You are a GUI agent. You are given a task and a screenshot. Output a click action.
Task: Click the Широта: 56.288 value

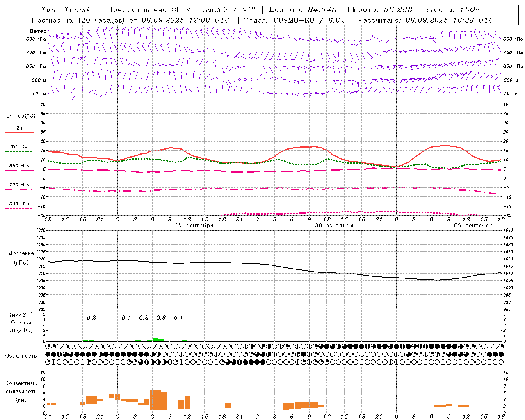[380, 10]
